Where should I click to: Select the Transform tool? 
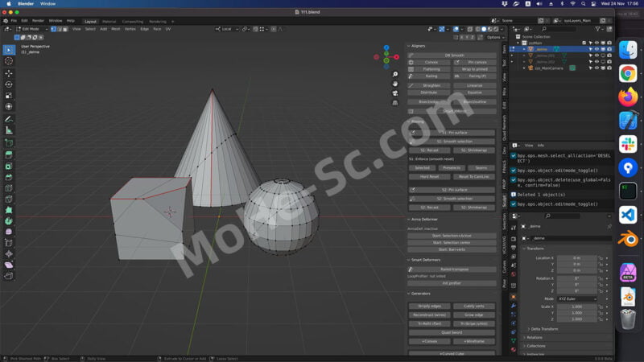pos(9,106)
